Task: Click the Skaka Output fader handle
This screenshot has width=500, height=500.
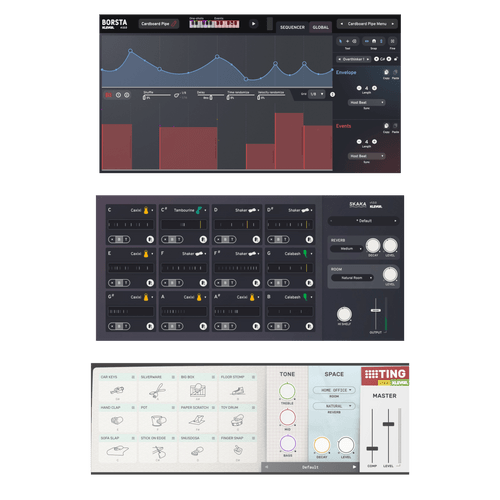Action: 376,310
